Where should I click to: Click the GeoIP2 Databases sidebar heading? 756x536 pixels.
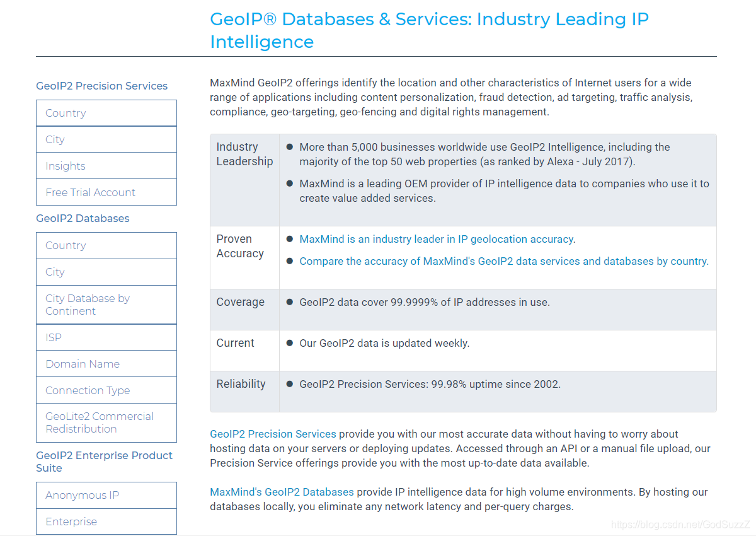tap(83, 218)
